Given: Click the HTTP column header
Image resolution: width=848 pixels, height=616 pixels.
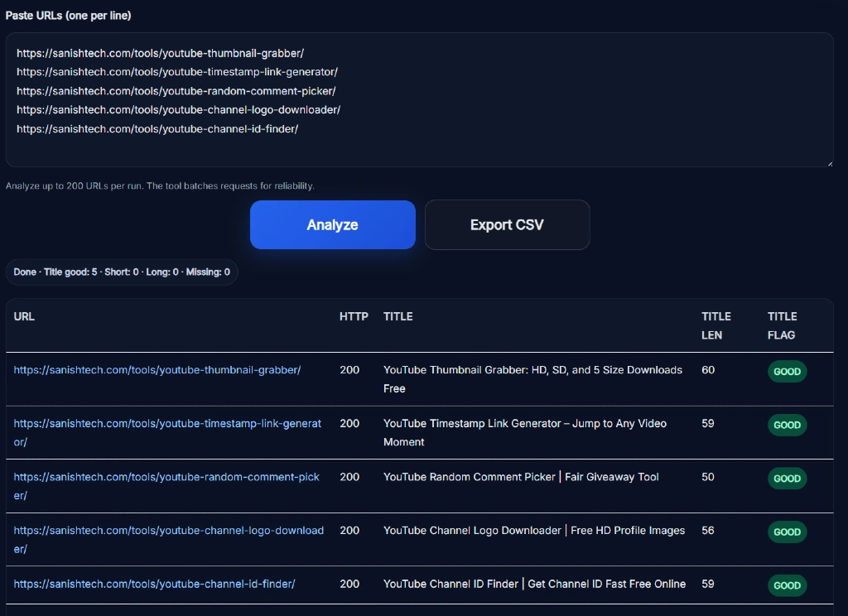Looking at the screenshot, I should (354, 316).
